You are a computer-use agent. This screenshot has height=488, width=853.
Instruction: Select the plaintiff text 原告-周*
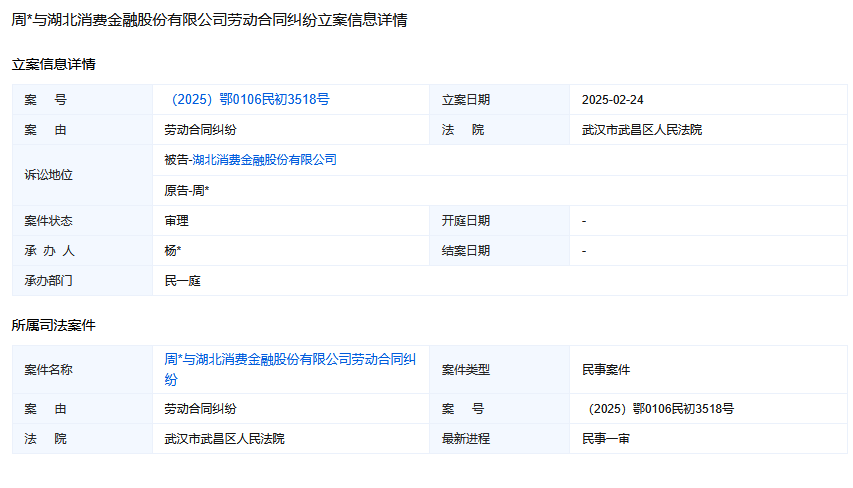pos(187,191)
